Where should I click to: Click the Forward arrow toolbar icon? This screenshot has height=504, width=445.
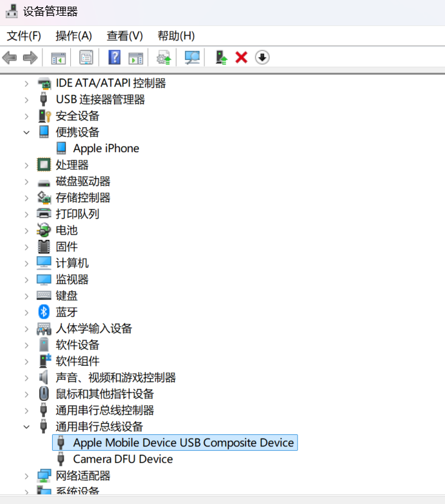point(30,58)
